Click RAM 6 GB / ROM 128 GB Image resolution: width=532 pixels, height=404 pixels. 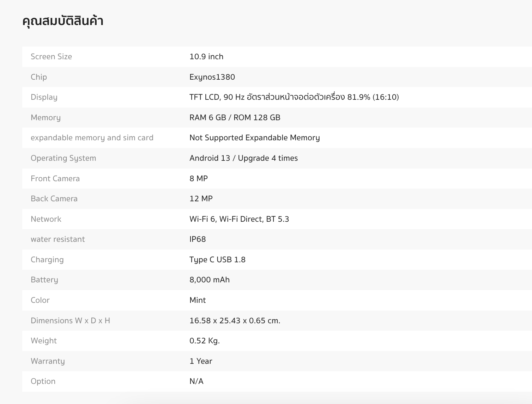(x=235, y=117)
